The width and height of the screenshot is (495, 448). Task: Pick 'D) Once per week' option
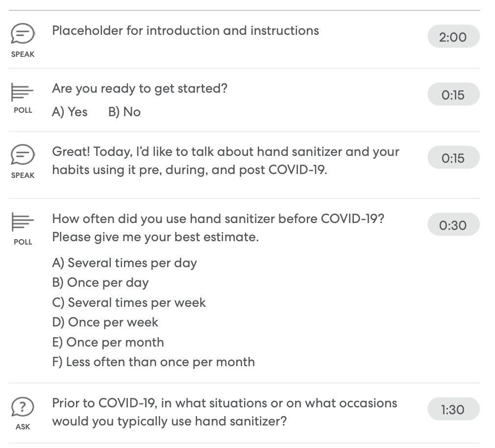tap(105, 323)
